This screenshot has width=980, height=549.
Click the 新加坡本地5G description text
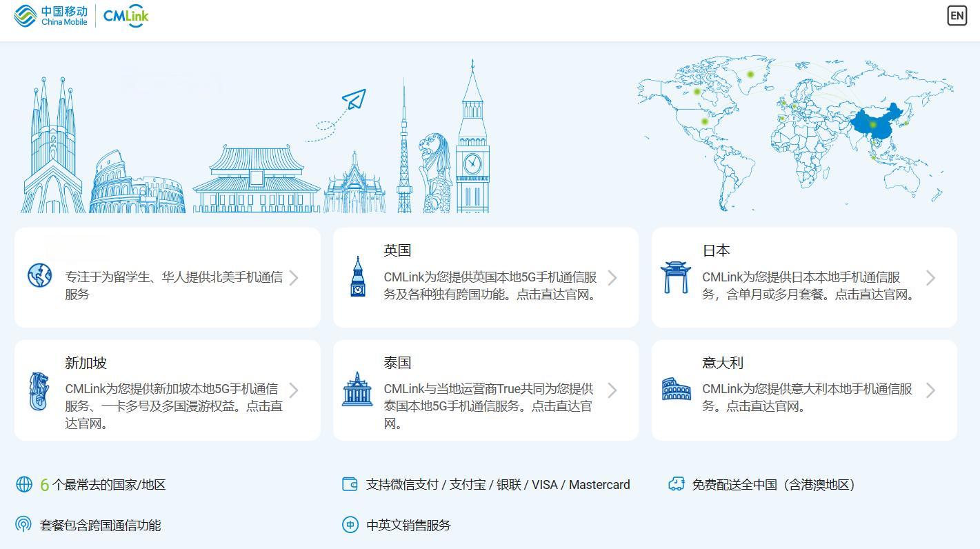174,406
